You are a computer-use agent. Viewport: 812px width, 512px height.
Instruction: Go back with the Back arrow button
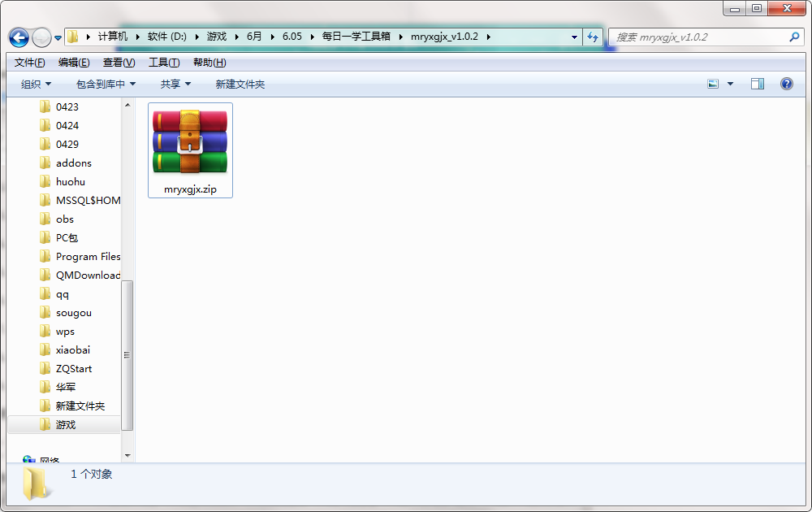pyautogui.click(x=19, y=37)
